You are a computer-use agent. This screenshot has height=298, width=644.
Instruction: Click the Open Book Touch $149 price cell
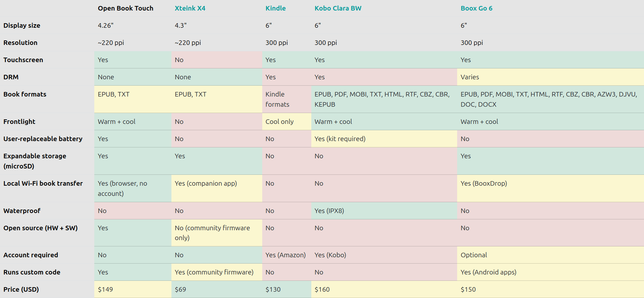click(133, 289)
